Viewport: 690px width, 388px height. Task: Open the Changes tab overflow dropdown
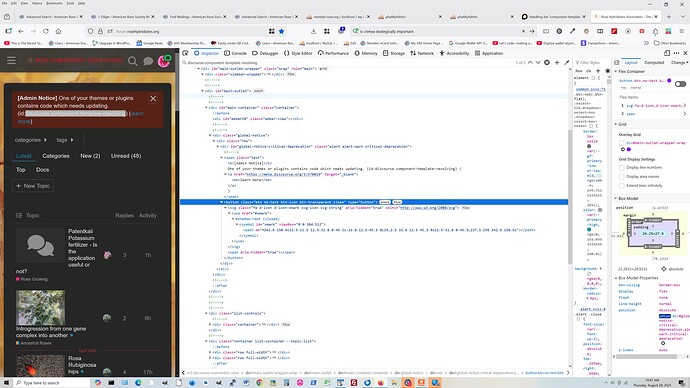687,62
